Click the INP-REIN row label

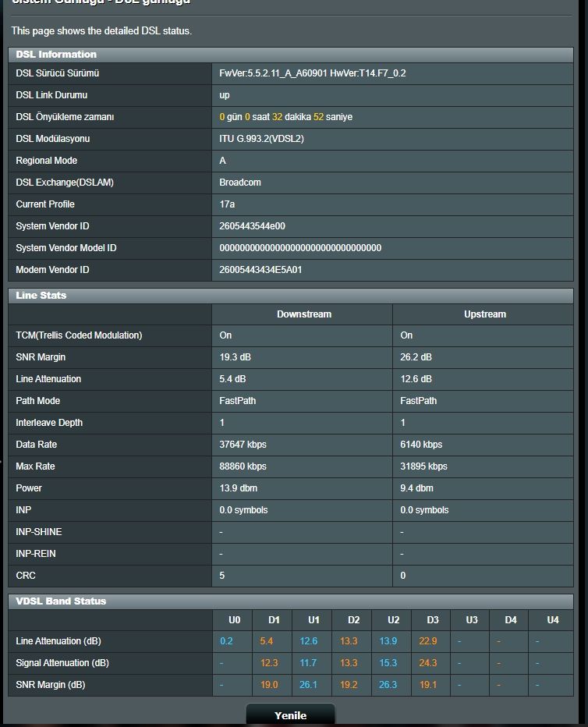click(36, 554)
